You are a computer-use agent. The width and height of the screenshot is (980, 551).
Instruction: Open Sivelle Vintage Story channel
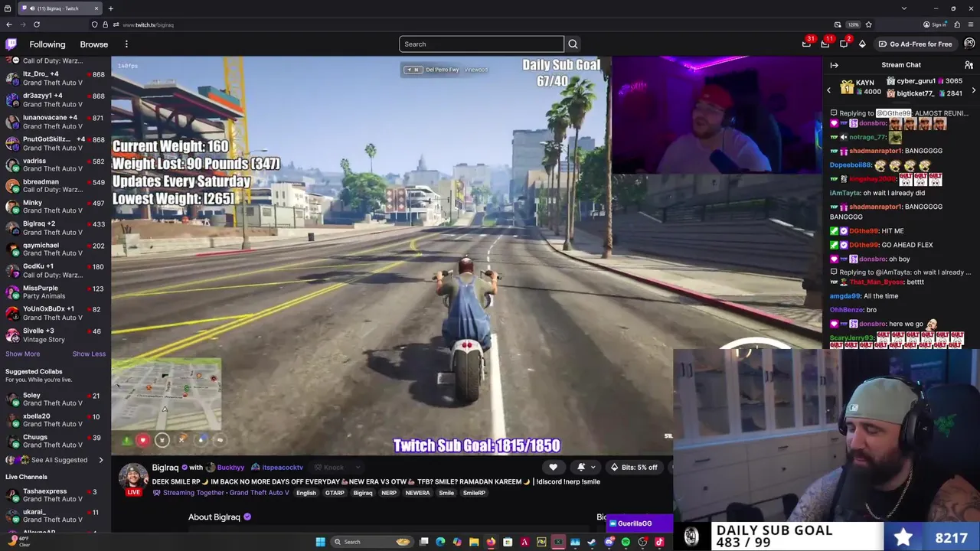[x=55, y=335]
